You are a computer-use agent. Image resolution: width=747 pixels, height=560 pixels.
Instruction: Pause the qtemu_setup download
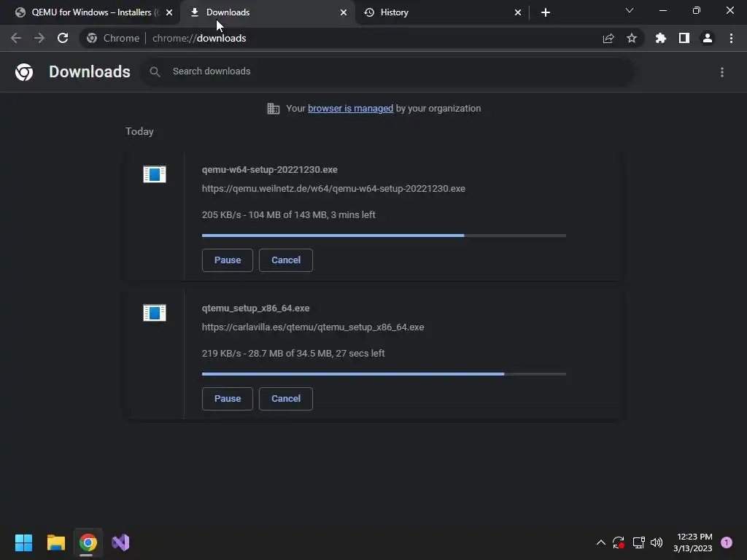pos(228,399)
